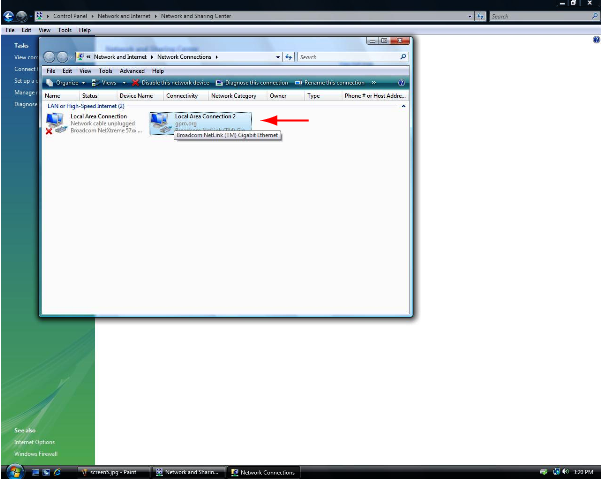Sort by the Network Category column
The width and height of the screenshot is (603, 479).
pyautogui.click(x=234, y=95)
